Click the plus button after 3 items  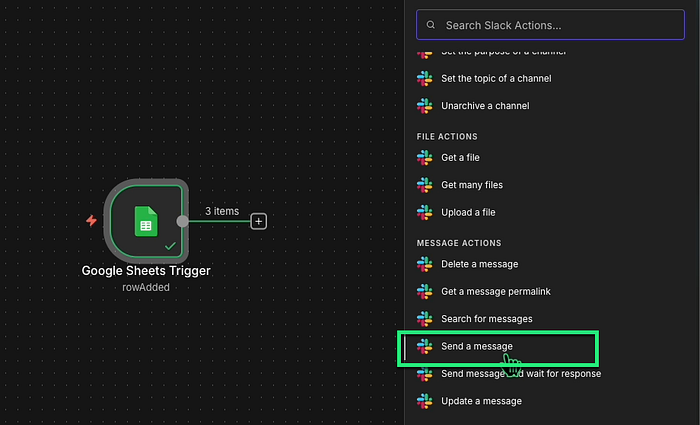pos(258,221)
